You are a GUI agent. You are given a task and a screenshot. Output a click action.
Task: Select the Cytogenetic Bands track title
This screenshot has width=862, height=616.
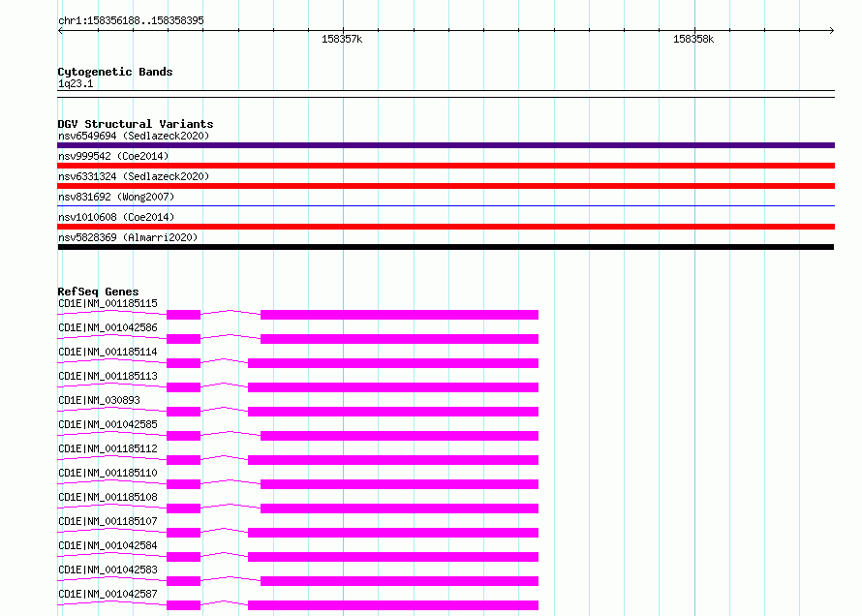115,72
